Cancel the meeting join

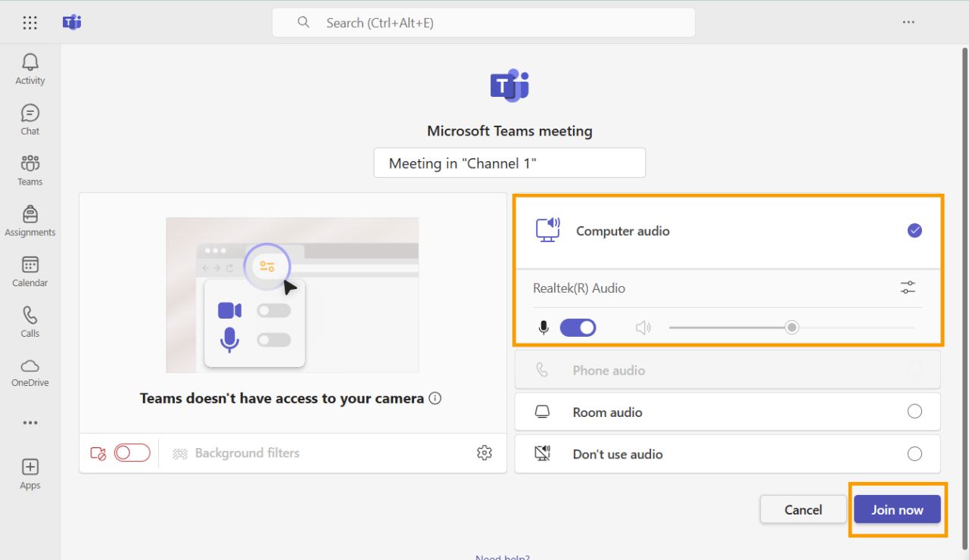click(x=803, y=509)
